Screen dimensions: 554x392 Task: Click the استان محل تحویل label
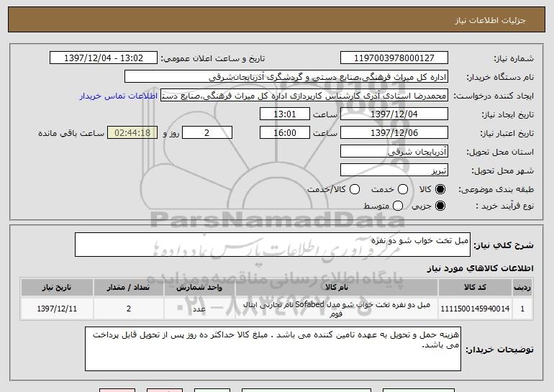500,152
